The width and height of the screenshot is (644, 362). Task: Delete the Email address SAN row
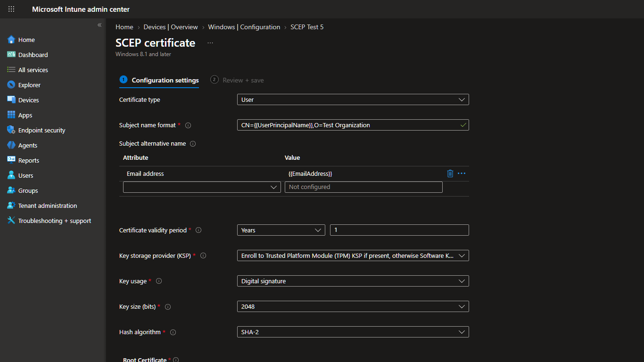450,173
